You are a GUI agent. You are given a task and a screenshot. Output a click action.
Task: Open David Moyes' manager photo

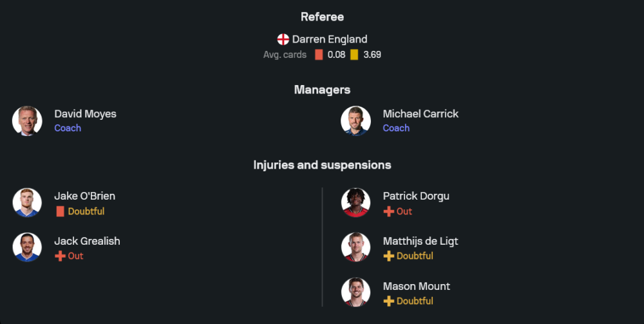27,121
